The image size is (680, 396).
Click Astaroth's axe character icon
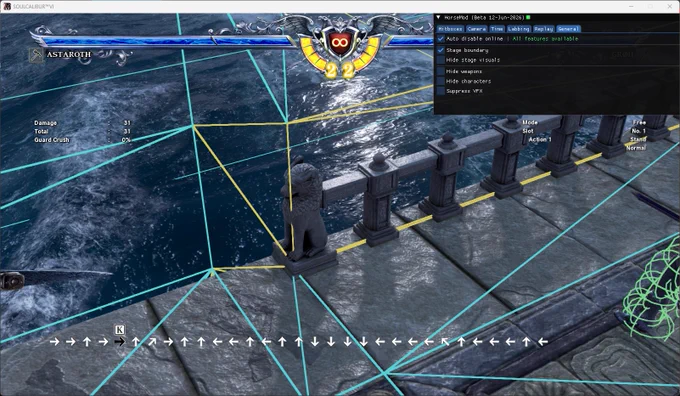pyautogui.click(x=36, y=55)
